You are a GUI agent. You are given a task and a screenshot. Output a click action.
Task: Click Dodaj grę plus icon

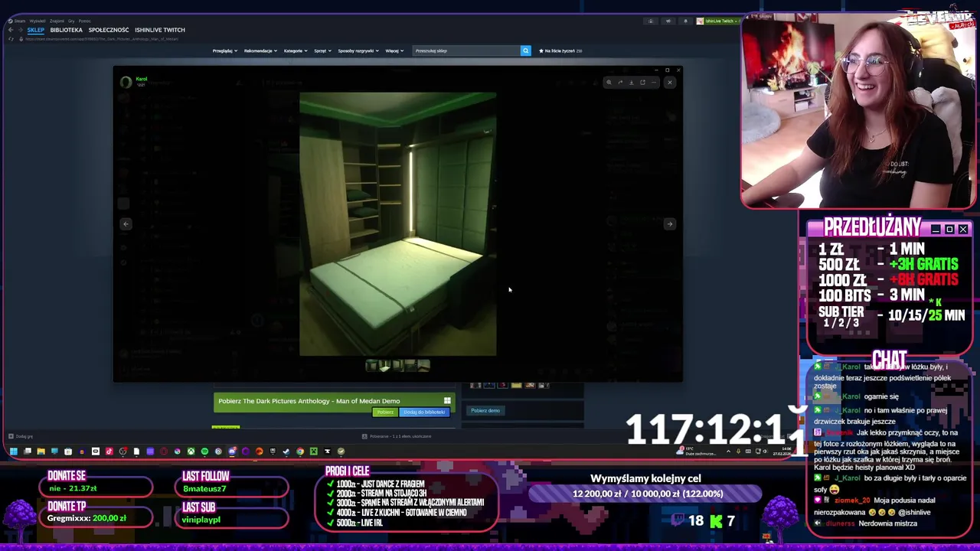coord(11,436)
